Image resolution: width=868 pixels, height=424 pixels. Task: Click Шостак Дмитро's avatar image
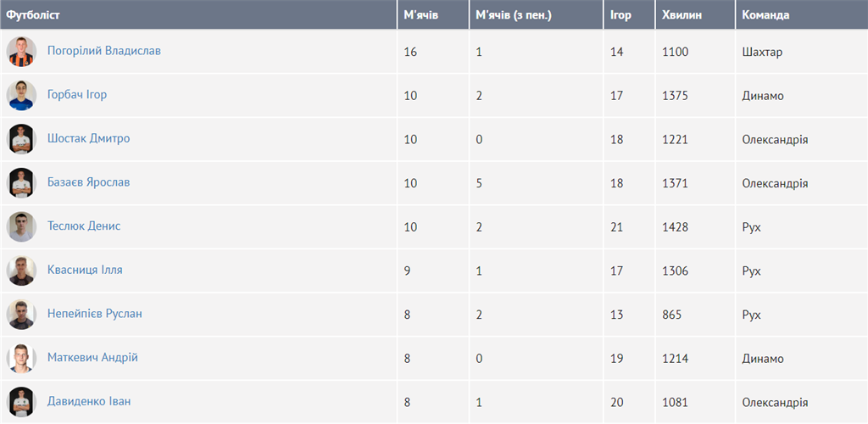click(x=21, y=139)
